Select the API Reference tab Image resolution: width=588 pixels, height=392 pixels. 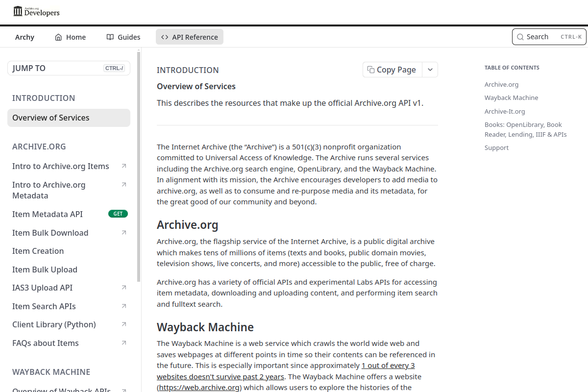[190, 37]
